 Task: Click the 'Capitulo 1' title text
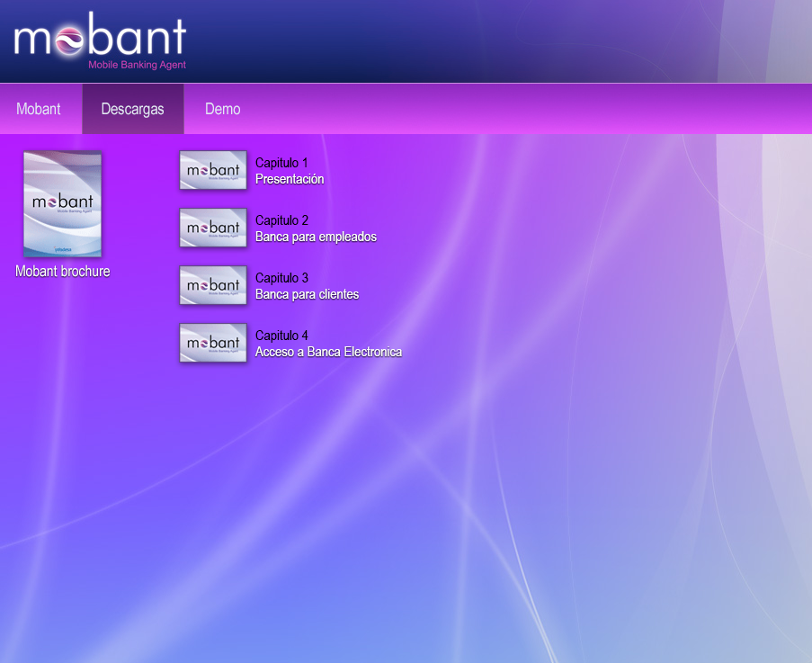tap(281, 163)
